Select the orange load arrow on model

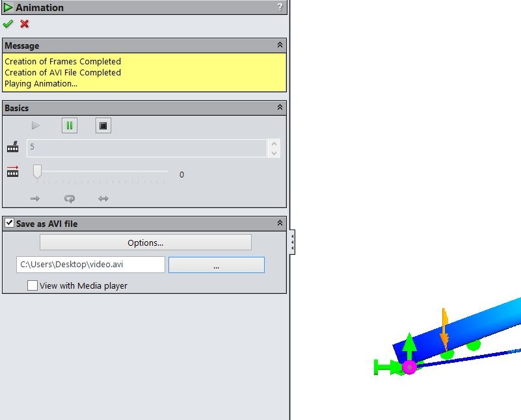pos(444,329)
